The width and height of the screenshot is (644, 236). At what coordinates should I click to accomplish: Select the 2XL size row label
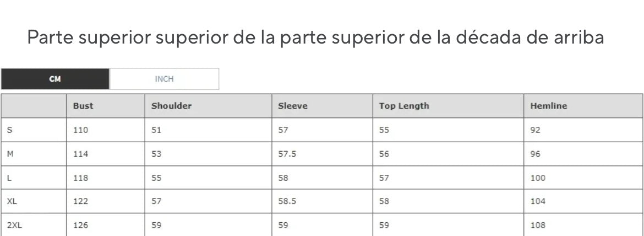pos(14,225)
